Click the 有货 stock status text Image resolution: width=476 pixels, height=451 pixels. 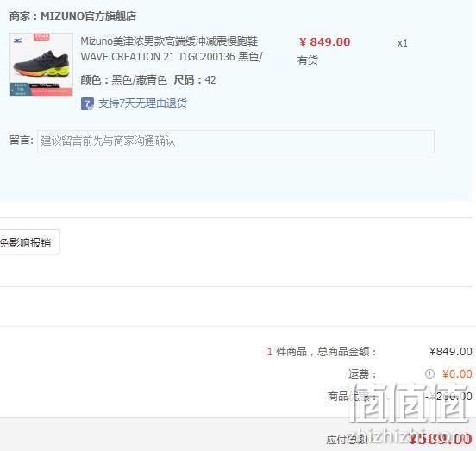(x=307, y=60)
